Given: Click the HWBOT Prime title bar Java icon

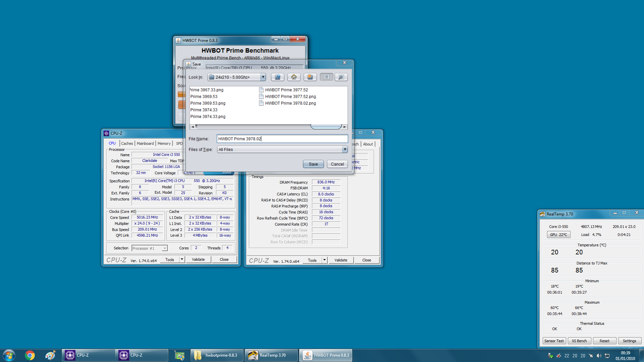Looking at the screenshot, I should 178,41.
